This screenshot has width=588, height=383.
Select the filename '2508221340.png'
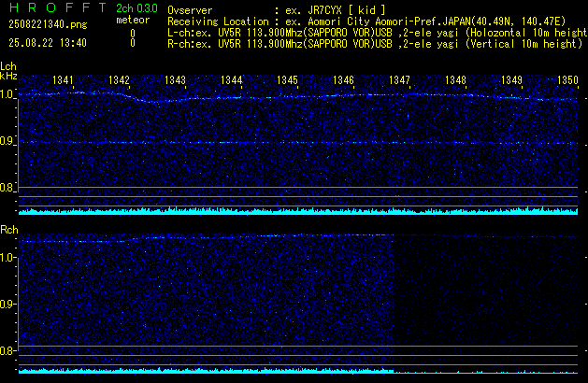[48, 24]
